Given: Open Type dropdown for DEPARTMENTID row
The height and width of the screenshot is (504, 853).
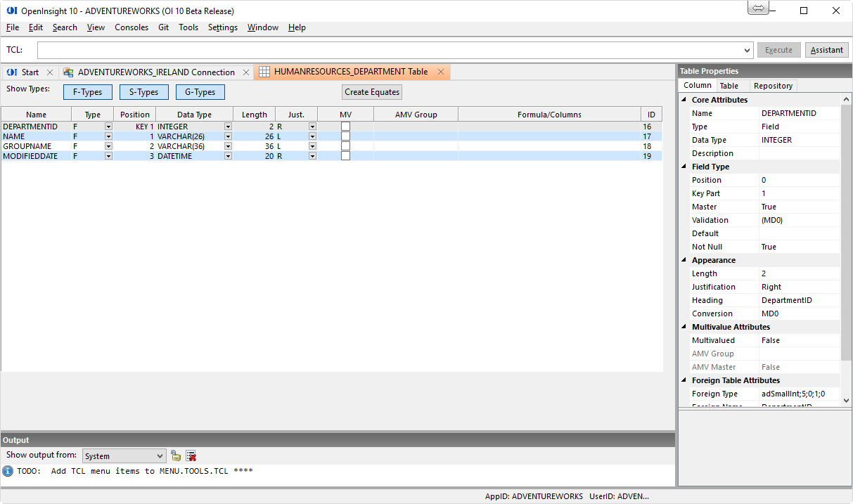Looking at the screenshot, I should [108, 127].
